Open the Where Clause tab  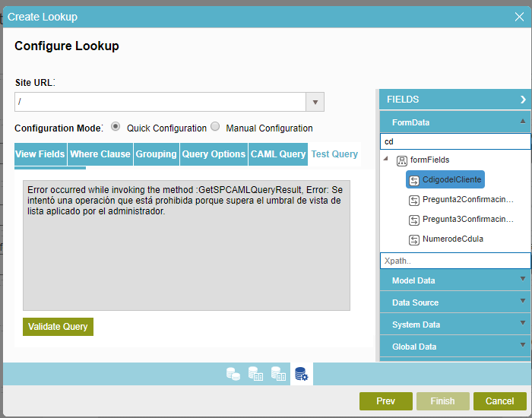[100, 154]
